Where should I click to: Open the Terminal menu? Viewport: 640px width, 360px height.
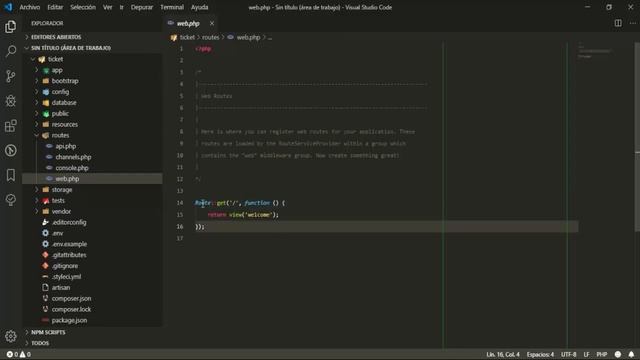172,7
